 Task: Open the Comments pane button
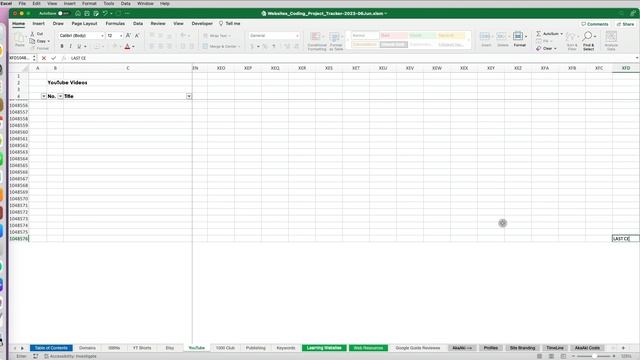click(x=595, y=24)
